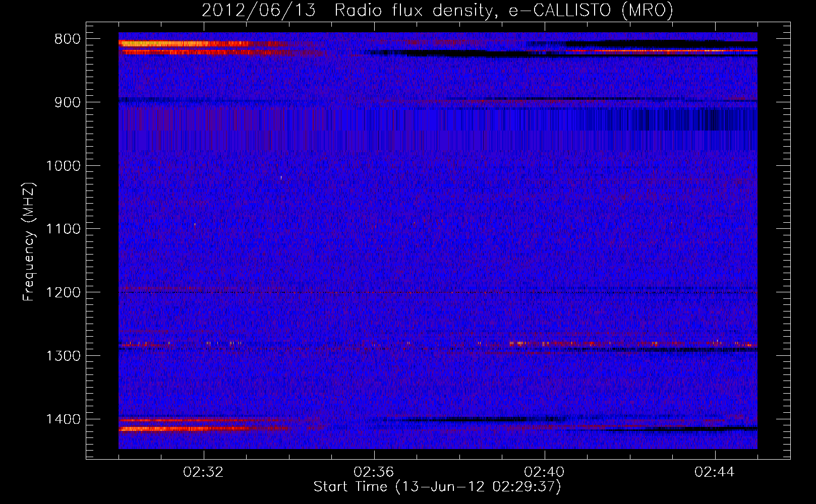Screen dimensions: 816x504
Task: Click the 1400 frequency tick label
Action: point(64,419)
